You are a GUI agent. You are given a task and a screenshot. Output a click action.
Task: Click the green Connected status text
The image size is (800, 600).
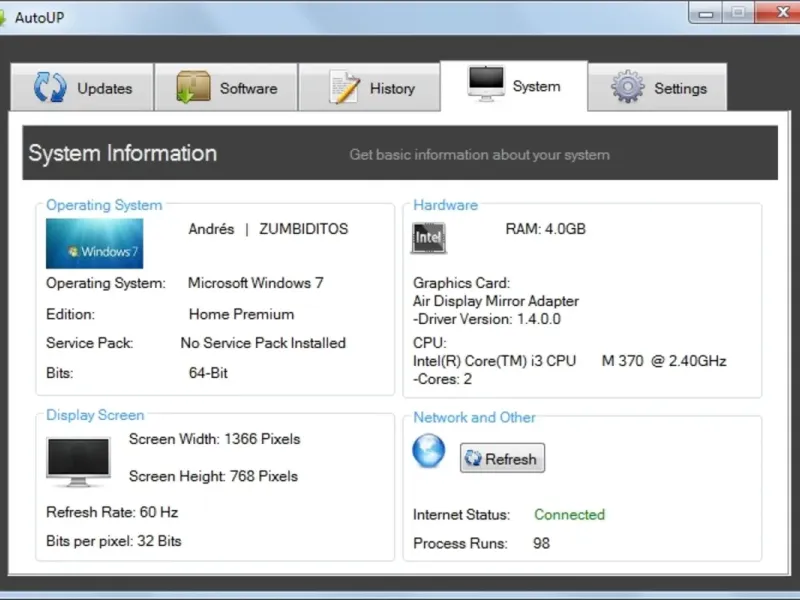coord(569,515)
